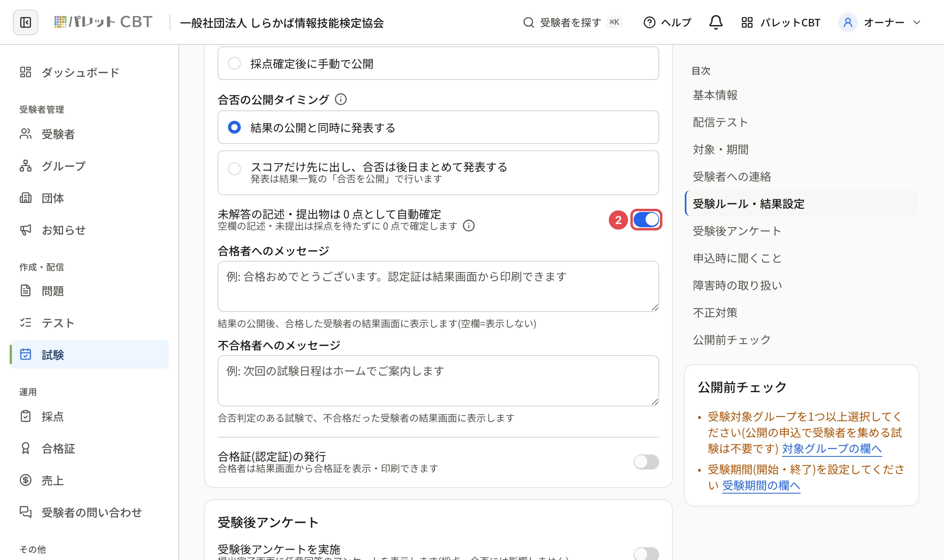The height and width of the screenshot is (560, 944).
Task: Open 団体 in sidebar
Action: tap(89, 198)
